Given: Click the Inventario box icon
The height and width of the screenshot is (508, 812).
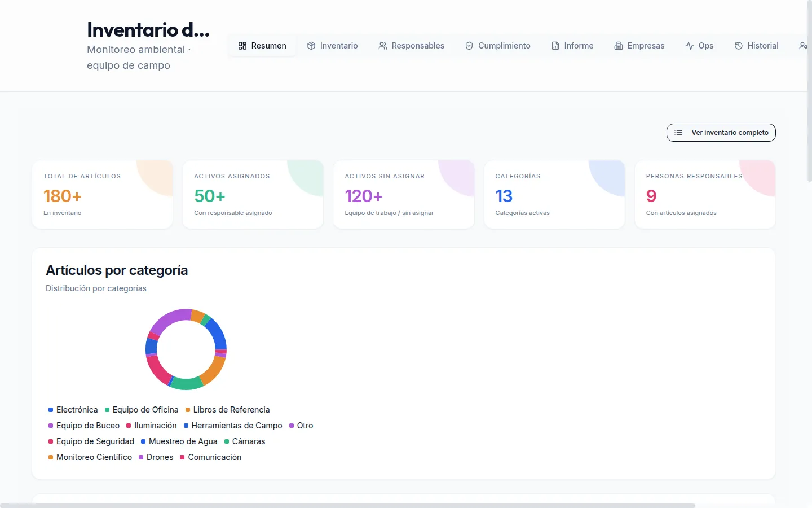Looking at the screenshot, I should (x=311, y=46).
